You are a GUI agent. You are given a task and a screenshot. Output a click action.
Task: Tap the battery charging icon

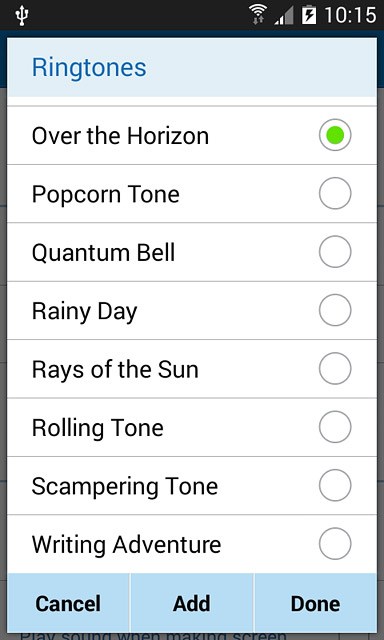pos(309,15)
